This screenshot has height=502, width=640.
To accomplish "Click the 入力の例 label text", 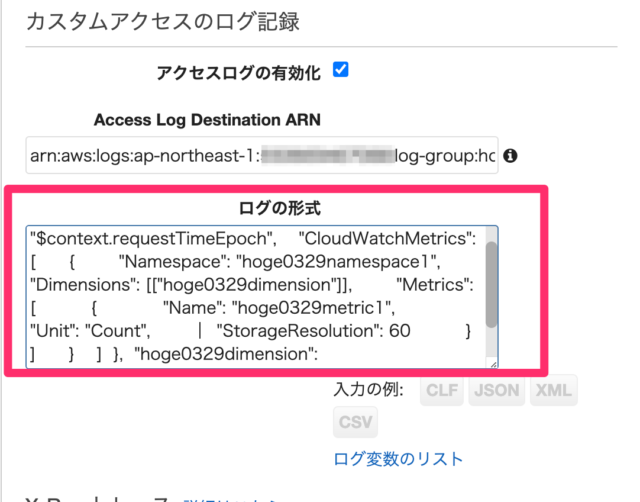I will coord(368,390).
